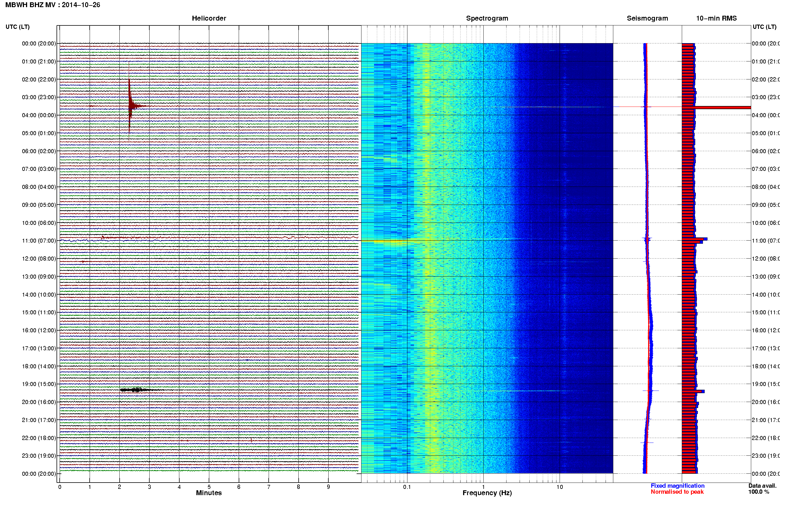The height and width of the screenshot is (508, 812).
Task: Select left-axis time label '10:00 (06:00)'
Action: pos(39,223)
